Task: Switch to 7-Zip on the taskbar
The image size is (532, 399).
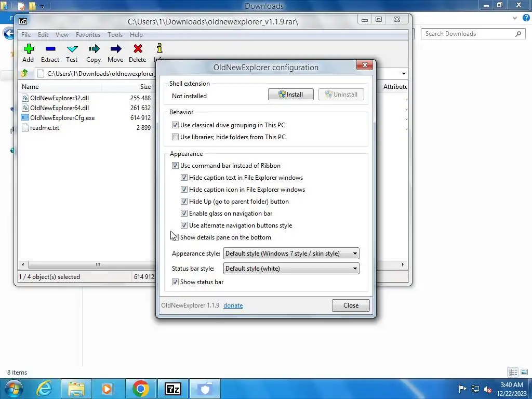Action: 172,389
